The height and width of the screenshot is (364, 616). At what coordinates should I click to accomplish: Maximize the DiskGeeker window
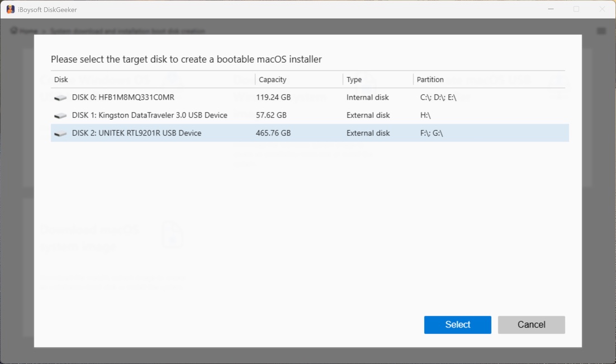576,9
